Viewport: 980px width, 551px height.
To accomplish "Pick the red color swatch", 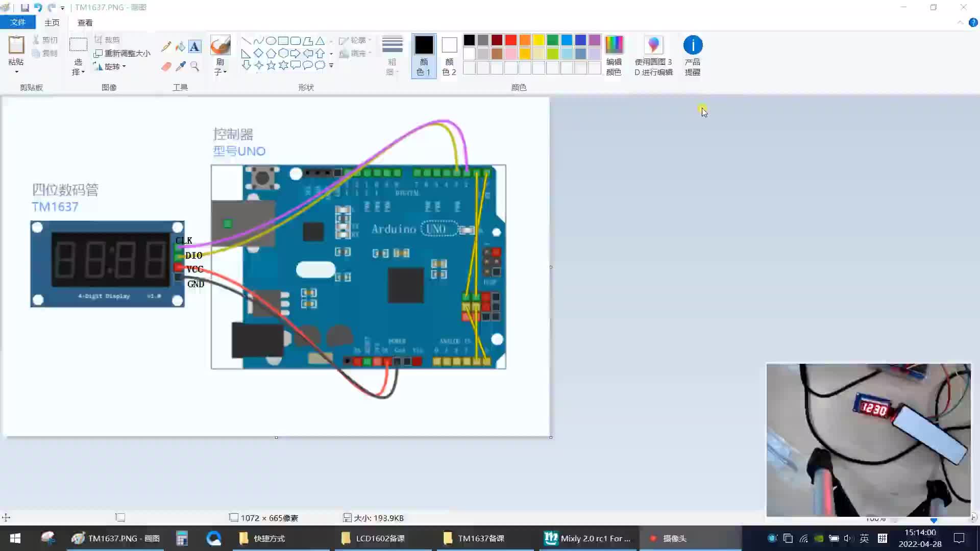I will [x=511, y=40].
